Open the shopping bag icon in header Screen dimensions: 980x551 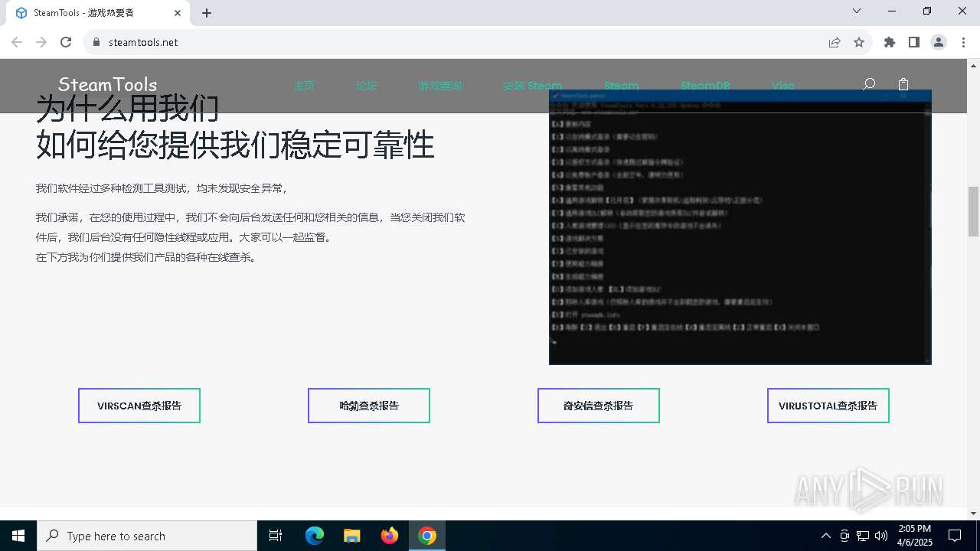pyautogui.click(x=903, y=84)
